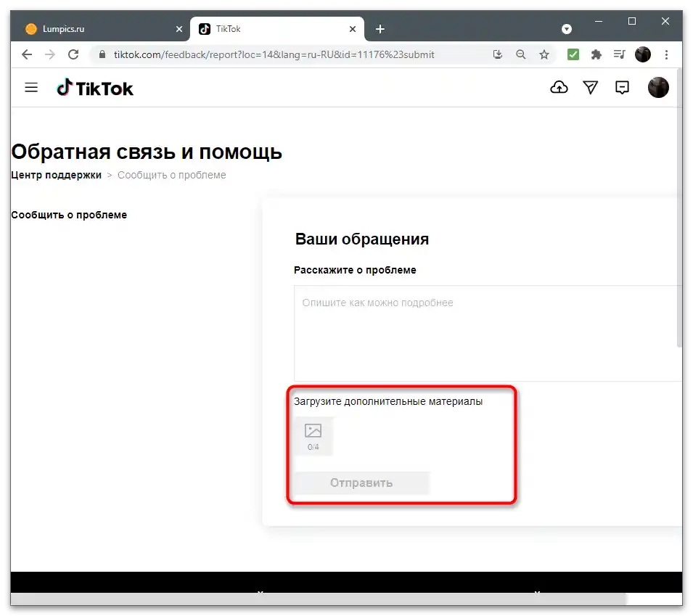Close the Lumpics.ru tab

[x=179, y=29]
